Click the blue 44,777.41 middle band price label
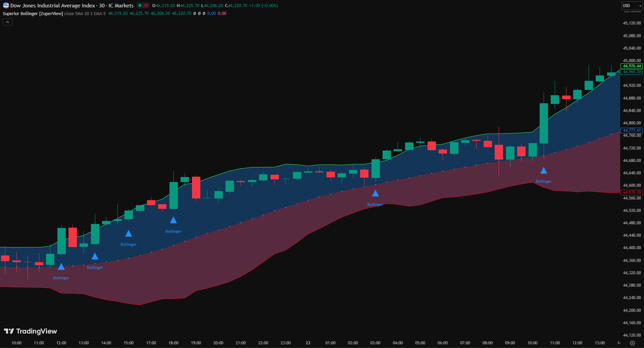The image size is (644, 348). pos(632,130)
